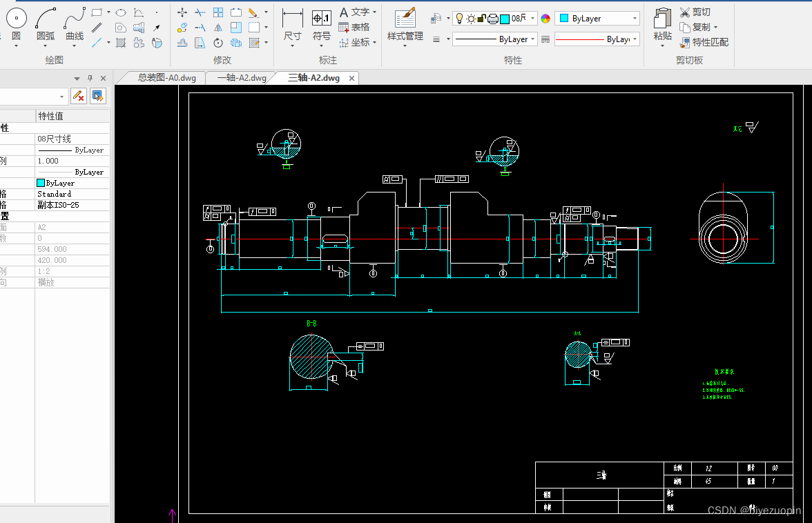Viewport: 812px width, 523px height.
Task: Click the 坐标 coordinate button
Action: point(354,42)
